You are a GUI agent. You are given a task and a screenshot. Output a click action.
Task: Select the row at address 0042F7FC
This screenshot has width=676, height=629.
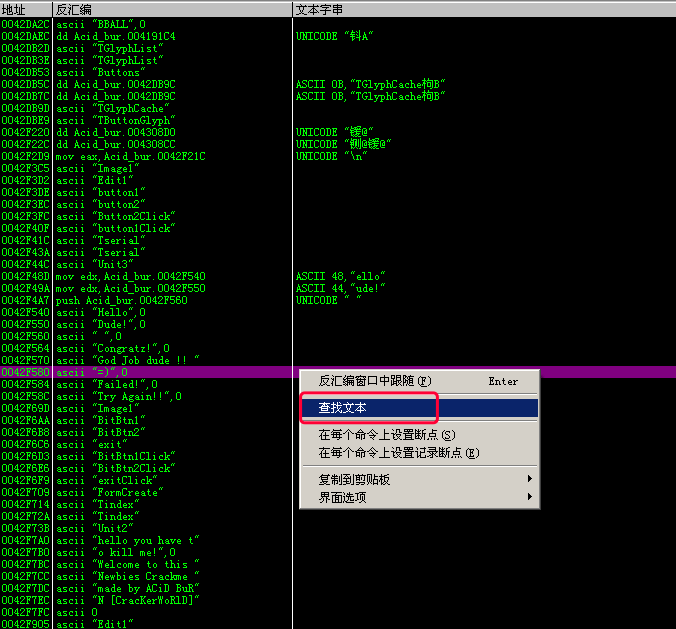click(338, 613)
